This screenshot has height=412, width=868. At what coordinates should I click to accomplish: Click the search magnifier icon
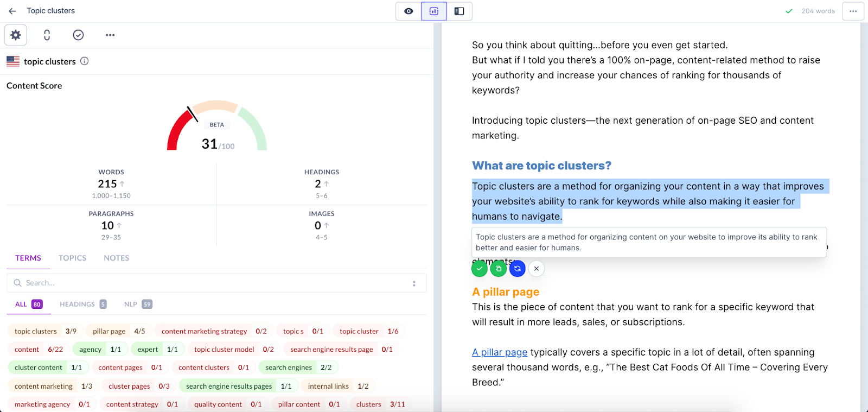(17, 283)
